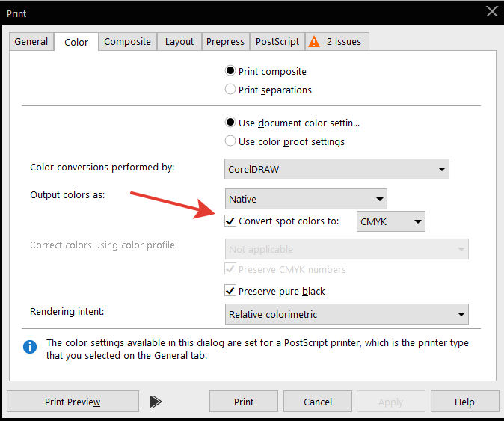
Task: Close the Print dialog window
Action: point(491,10)
